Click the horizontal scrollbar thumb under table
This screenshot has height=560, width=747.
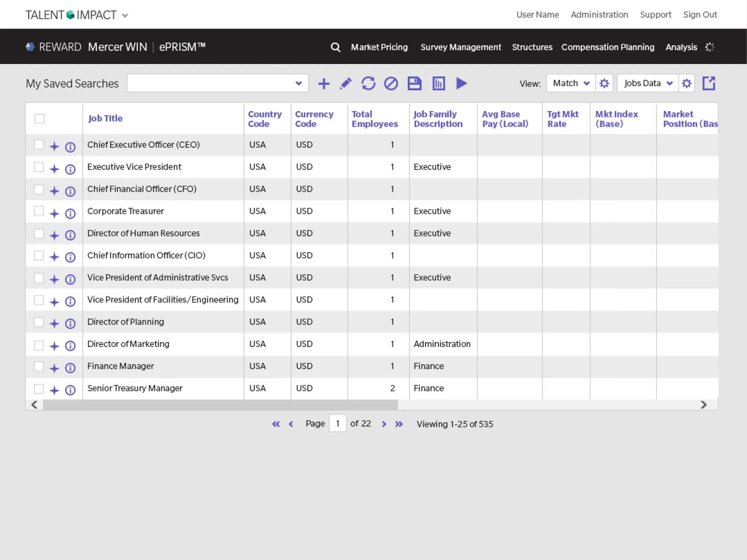pyautogui.click(x=221, y=405)
